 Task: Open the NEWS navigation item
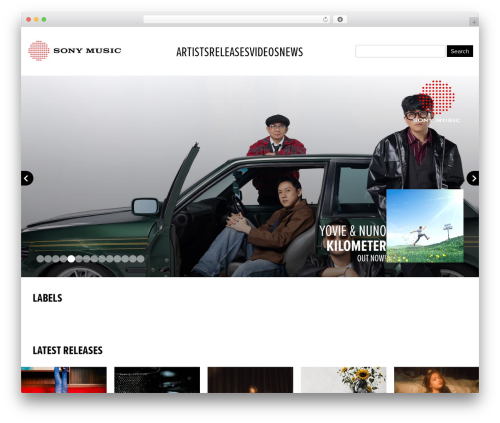click(291, 52)
